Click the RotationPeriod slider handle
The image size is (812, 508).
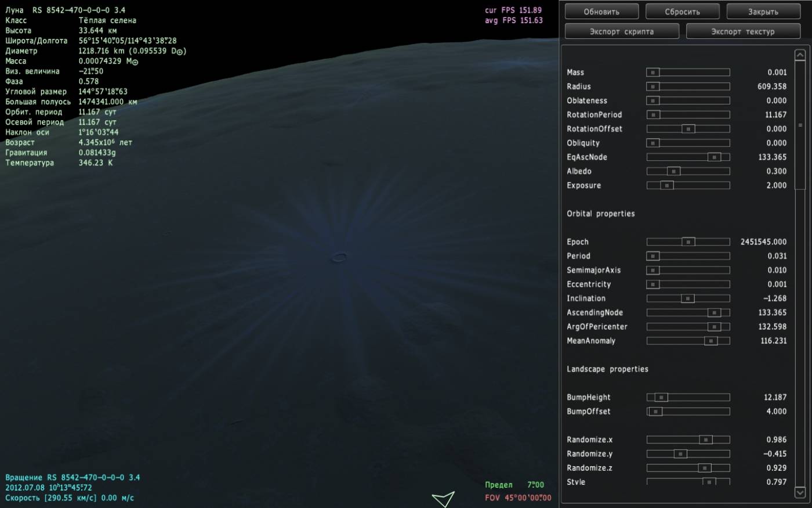[x=653, y=115]
